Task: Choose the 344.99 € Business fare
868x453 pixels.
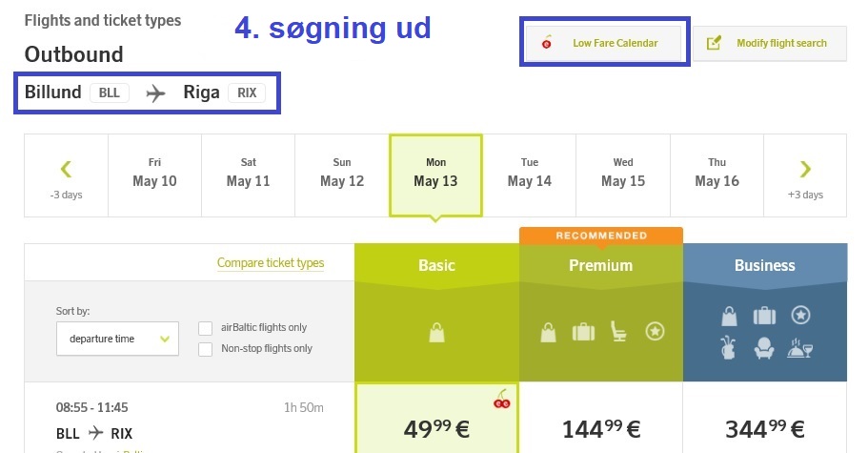Action: point(764,427)
